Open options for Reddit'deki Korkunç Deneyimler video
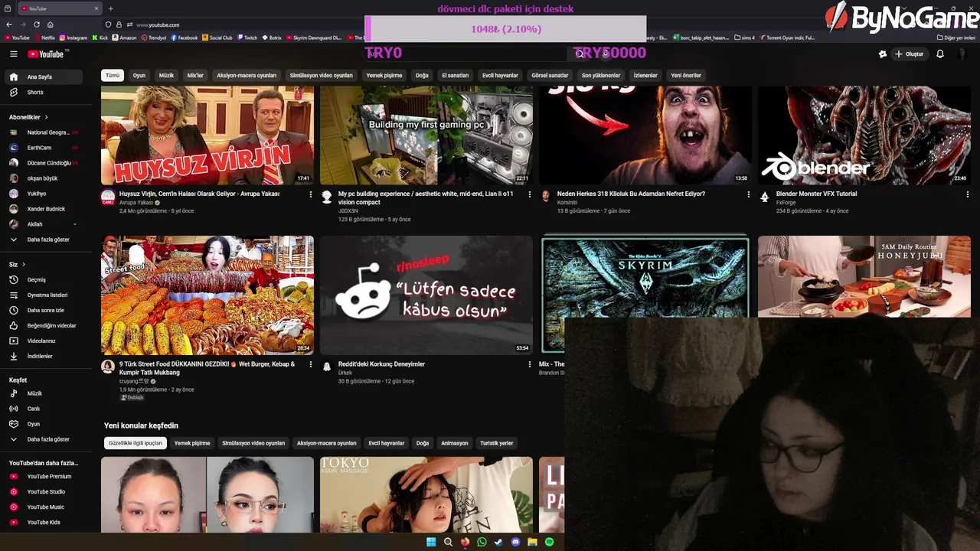 529,364
